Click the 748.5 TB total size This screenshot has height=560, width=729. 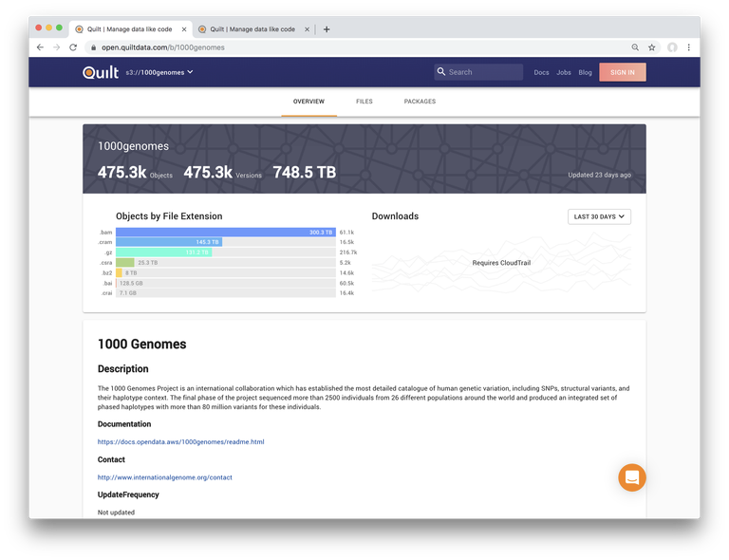[304, 173]
